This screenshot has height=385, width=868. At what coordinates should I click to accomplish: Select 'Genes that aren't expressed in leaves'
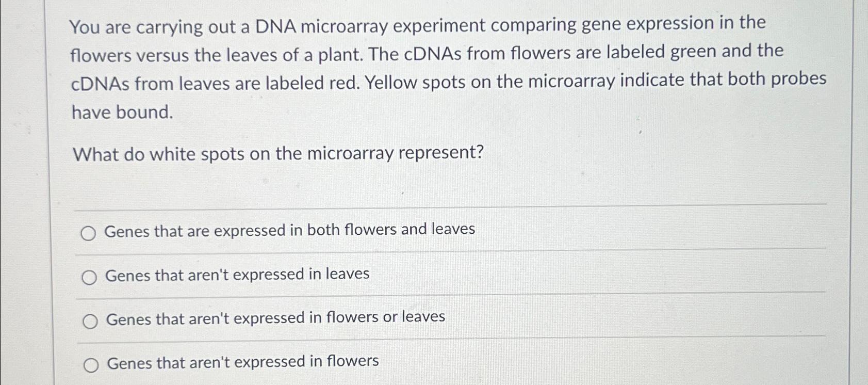pyautogui.click(x=236, y=275)
